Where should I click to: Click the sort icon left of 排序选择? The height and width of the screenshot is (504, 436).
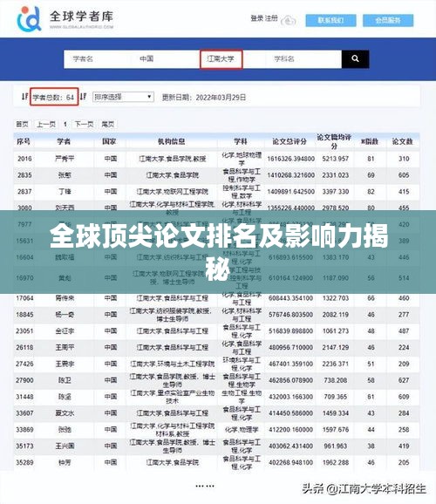pos(84,96)
